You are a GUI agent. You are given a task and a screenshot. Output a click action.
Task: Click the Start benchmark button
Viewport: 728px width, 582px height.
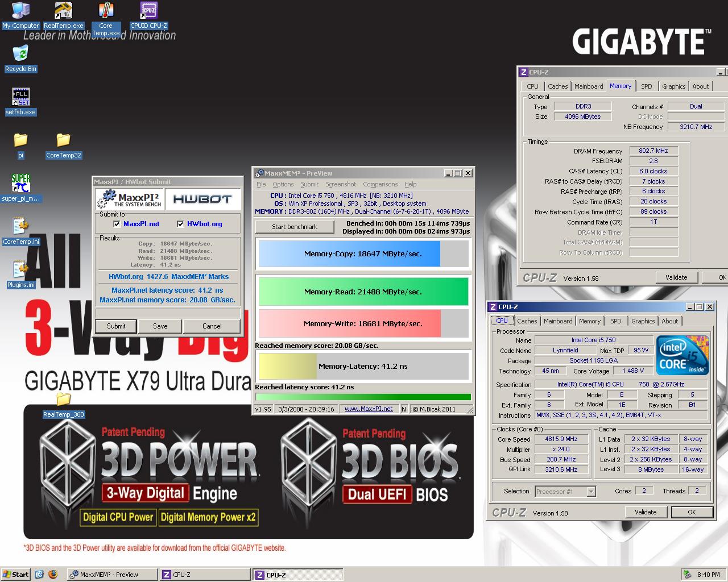[295, 227]
